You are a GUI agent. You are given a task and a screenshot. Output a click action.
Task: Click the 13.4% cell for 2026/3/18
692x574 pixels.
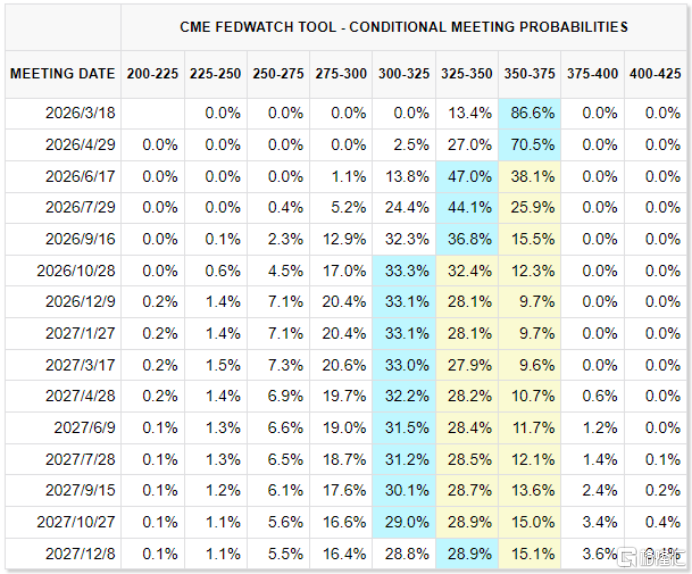click(x=468, y=113)
